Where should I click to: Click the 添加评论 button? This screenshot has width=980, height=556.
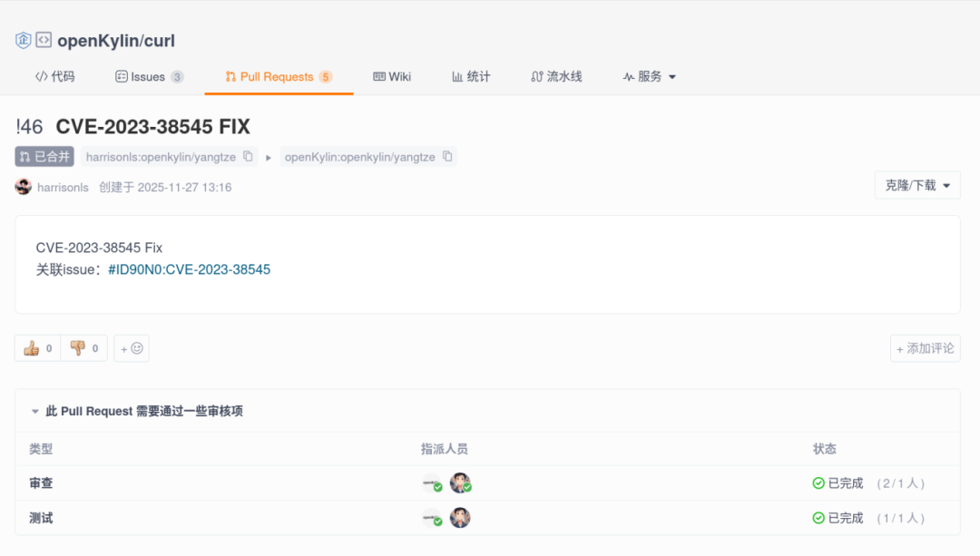tap(925, 348)
